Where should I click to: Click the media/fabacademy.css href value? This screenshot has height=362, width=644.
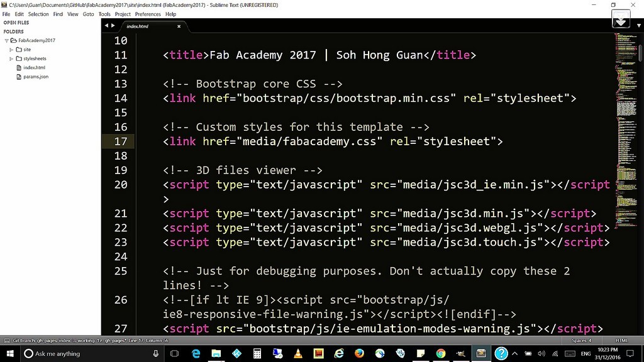tap(309, 141)
